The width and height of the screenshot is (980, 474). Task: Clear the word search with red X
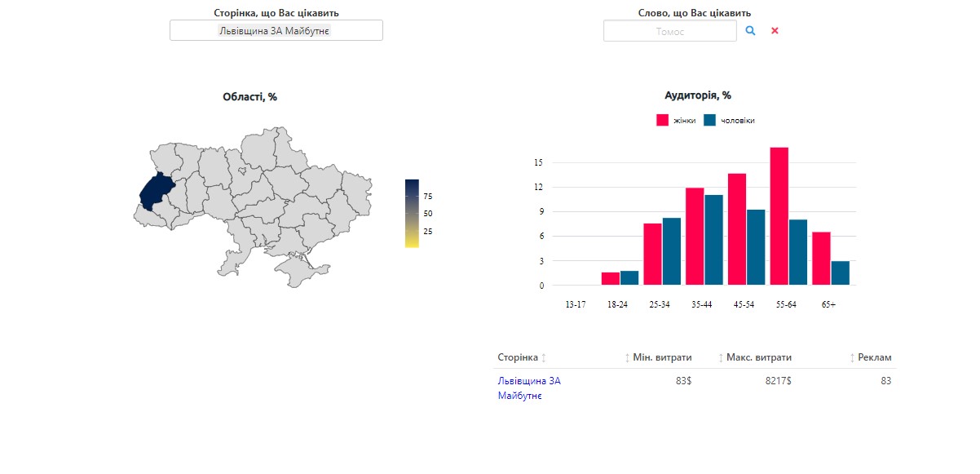(x=775, y=30)
